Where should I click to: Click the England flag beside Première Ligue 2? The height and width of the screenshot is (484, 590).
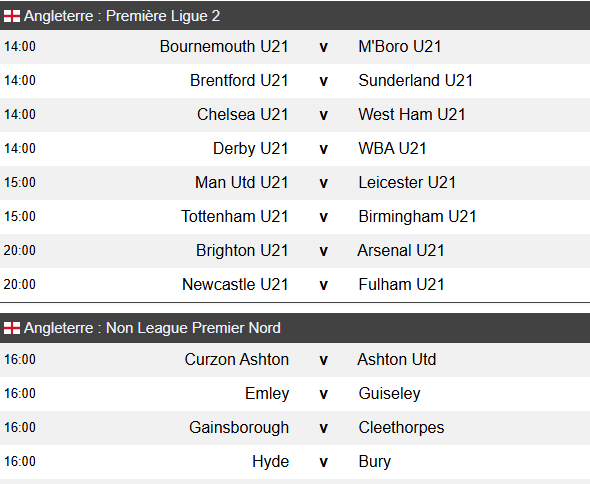coord(12,16)
